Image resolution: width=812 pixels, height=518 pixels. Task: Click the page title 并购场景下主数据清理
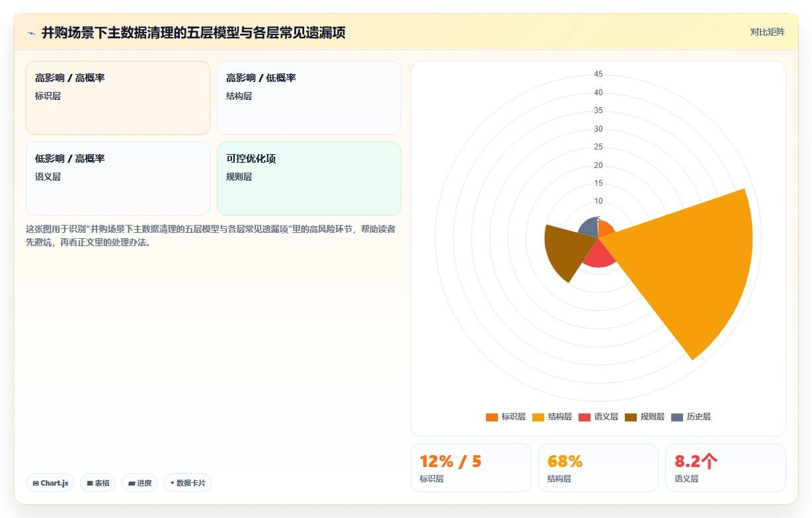(194, 32)
